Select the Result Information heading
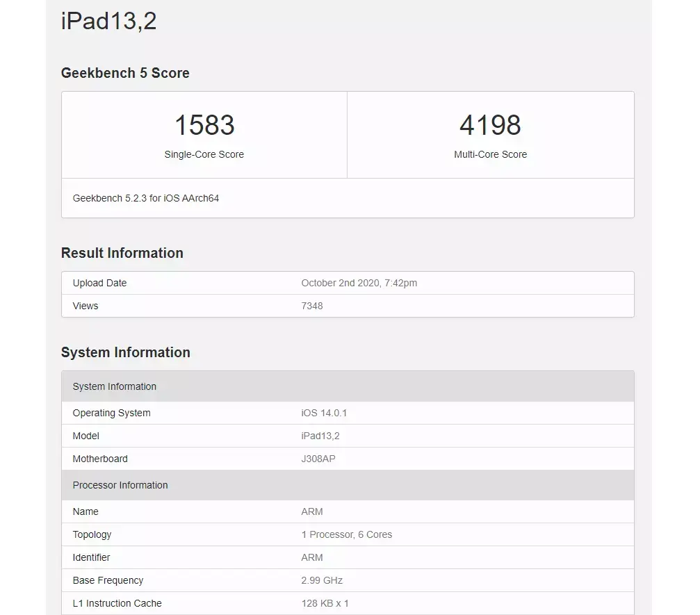The height and width of the screenshot is (615, 700). (122, 253)
